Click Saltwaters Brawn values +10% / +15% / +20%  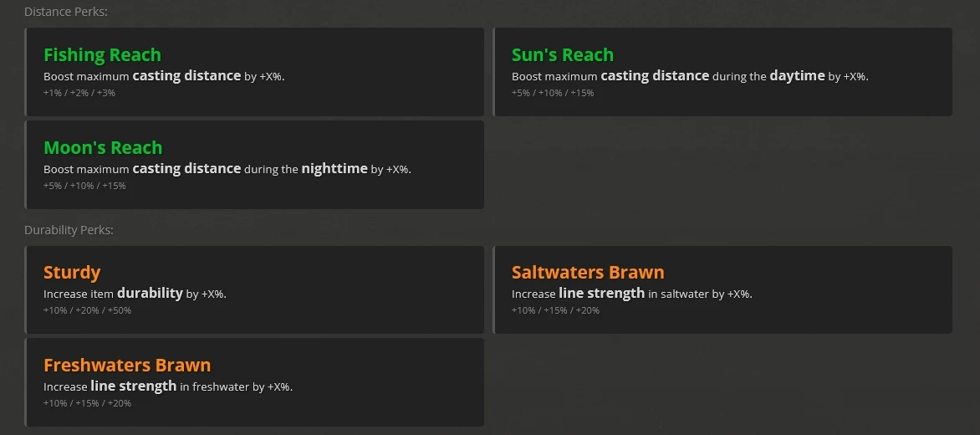click(555, 310)
